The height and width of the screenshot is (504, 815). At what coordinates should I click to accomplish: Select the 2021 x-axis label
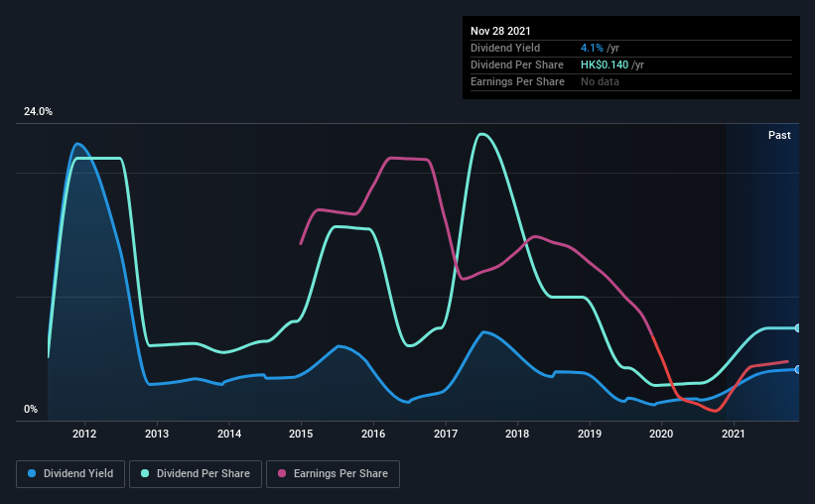(x=734, y=434)
